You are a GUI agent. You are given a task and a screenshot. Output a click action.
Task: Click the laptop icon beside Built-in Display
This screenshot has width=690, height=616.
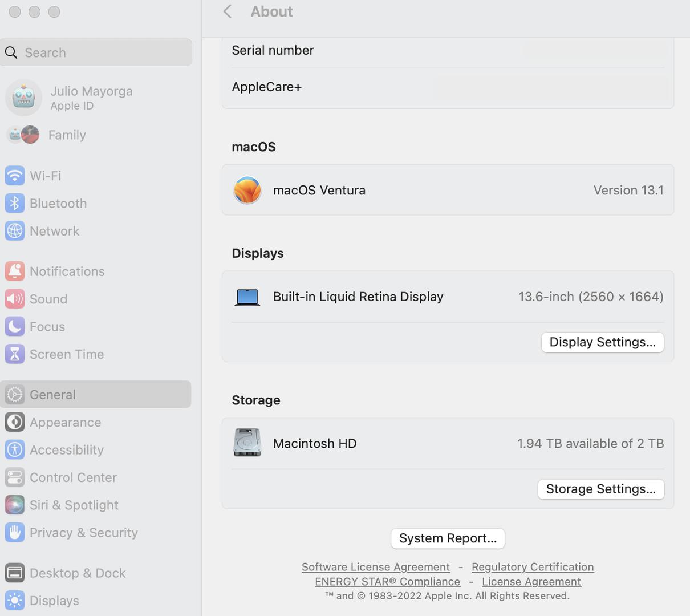[x=247, y=297]
